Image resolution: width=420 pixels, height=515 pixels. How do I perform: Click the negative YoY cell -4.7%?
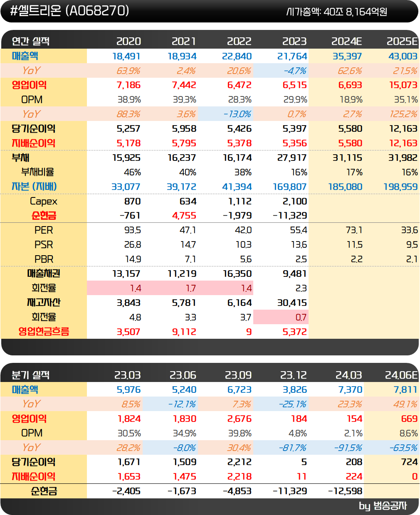tap(295, 71)
